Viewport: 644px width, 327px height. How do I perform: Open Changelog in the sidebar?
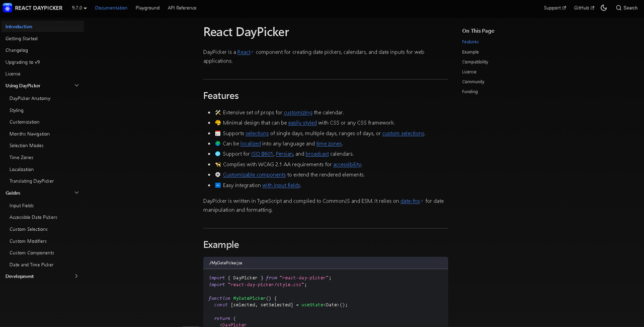[x=17, y=50]
